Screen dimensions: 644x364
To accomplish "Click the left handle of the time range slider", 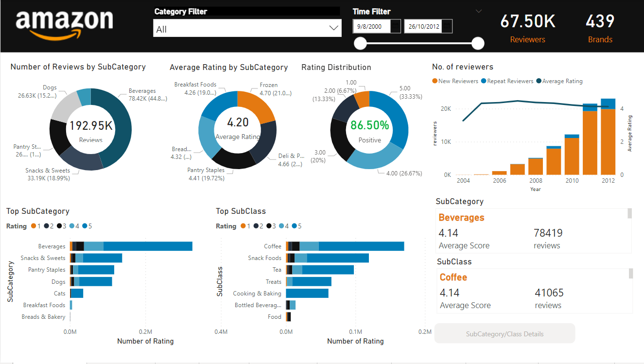I will pyautogui.click(x=360, y=43).
